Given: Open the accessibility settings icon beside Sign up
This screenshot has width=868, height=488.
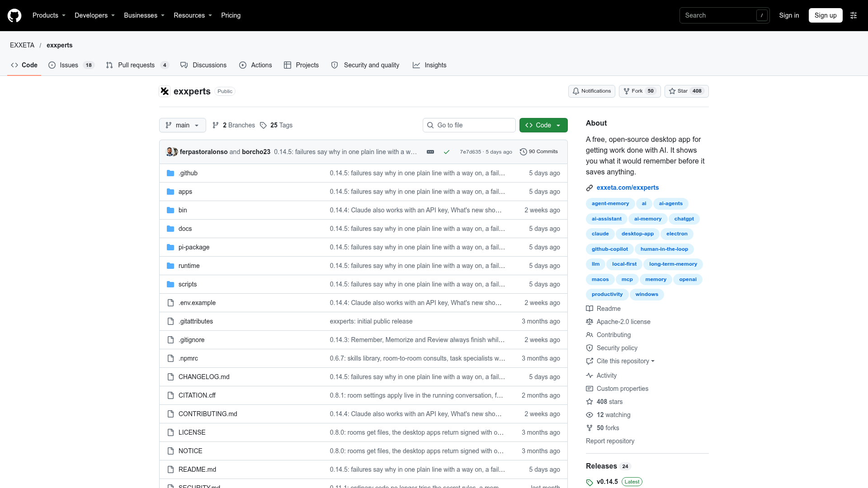Looking at the screenshot, I should (854, 15).
